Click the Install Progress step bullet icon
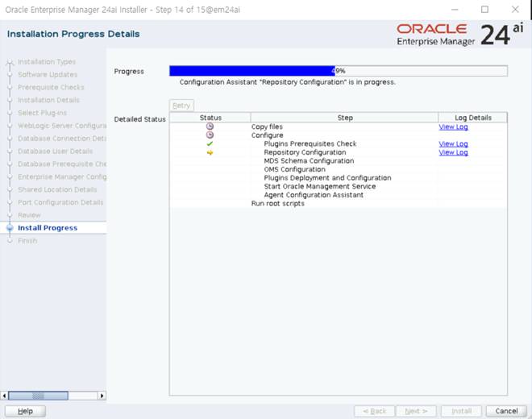Image resolution: width=532 pixels, height=419 pixels. pyautogui.click(x=10, y=228)
